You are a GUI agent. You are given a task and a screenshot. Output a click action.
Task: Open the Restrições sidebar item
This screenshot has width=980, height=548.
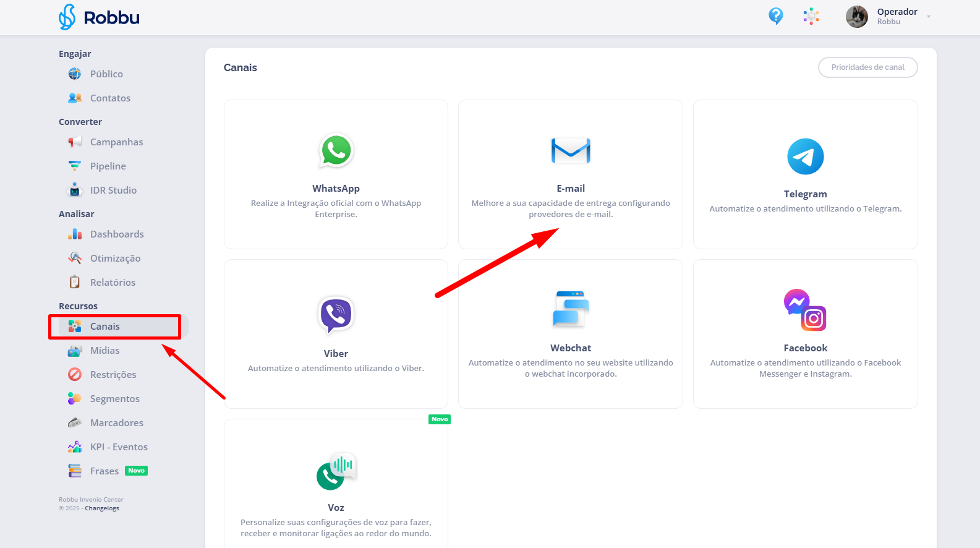click(113, 375)
